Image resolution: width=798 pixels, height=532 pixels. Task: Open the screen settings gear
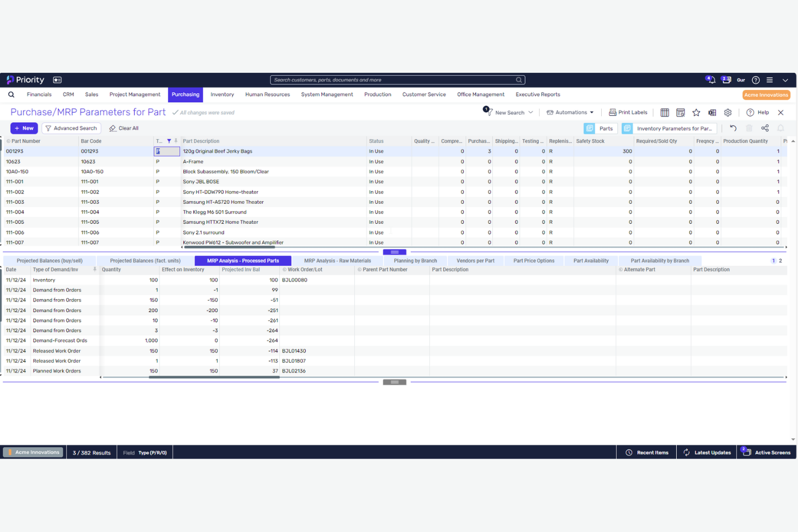[728, 112]
